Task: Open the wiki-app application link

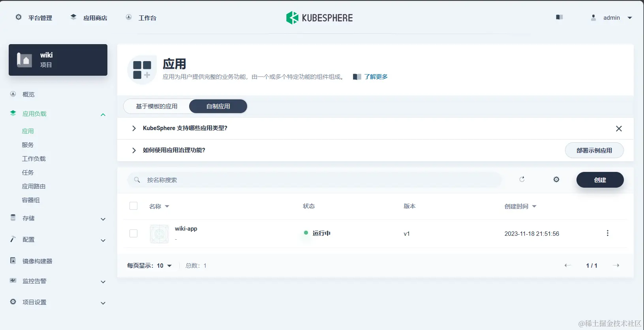Action: click(x=186, y=229)
